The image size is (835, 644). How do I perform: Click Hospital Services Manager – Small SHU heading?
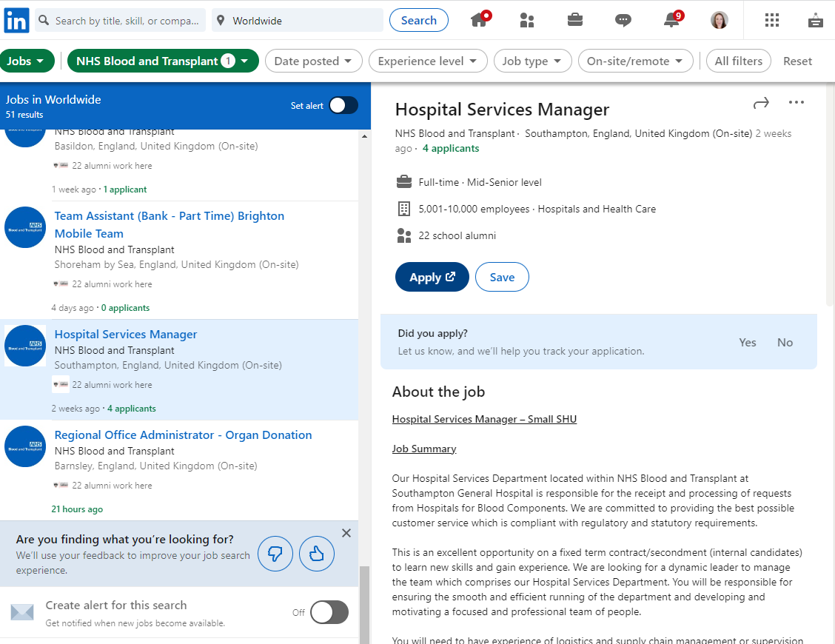tap(484, 419)
